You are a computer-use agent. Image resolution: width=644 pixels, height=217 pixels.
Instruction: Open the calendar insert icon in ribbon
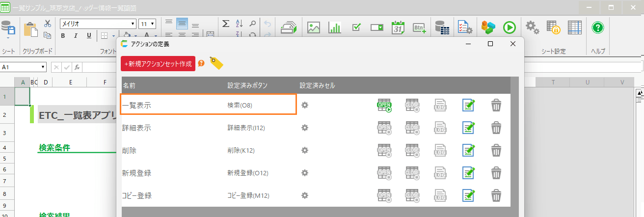pos(398,27)
